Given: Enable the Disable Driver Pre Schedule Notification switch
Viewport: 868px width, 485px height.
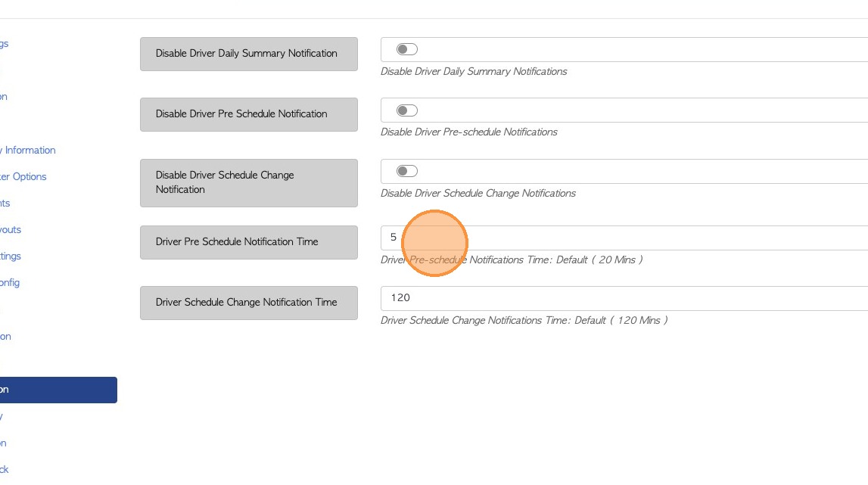Looking at the screenshot, I should coord(406,110).
